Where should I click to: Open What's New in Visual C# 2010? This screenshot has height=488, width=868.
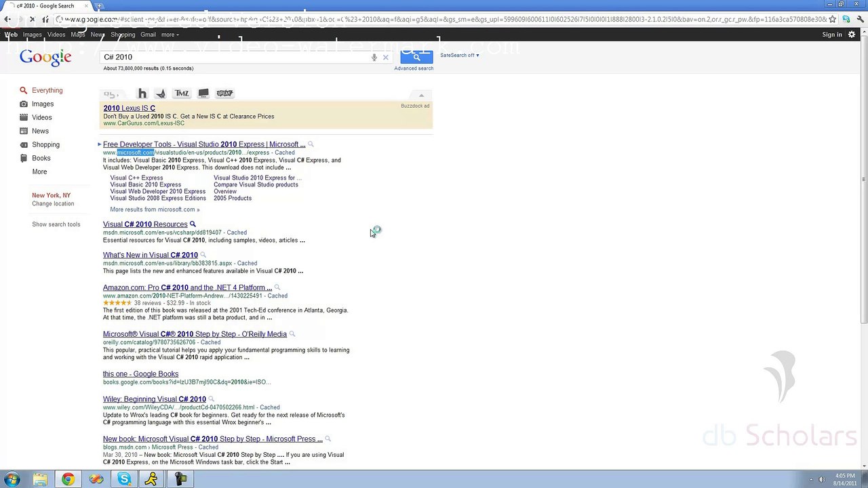click(x=151, y=256)
